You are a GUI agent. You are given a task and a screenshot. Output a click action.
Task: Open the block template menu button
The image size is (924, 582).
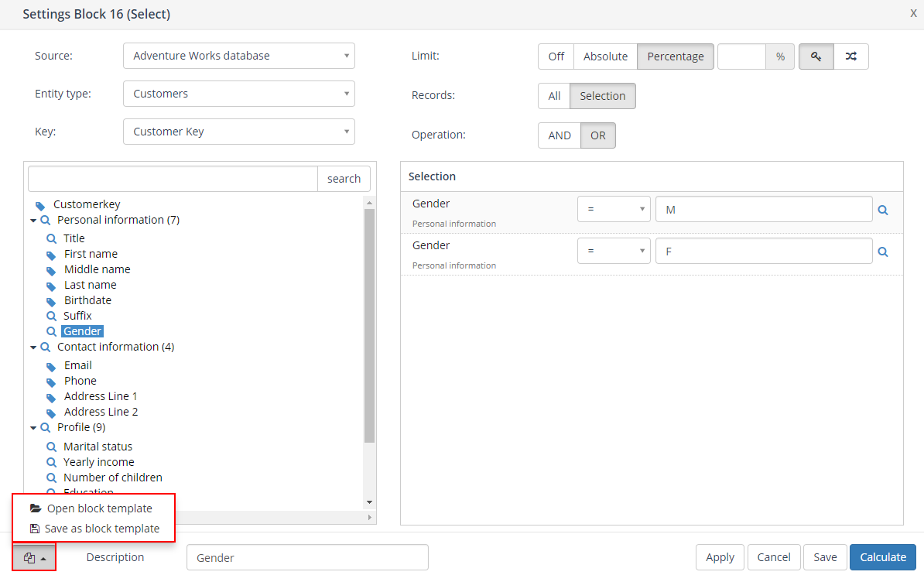34,557
